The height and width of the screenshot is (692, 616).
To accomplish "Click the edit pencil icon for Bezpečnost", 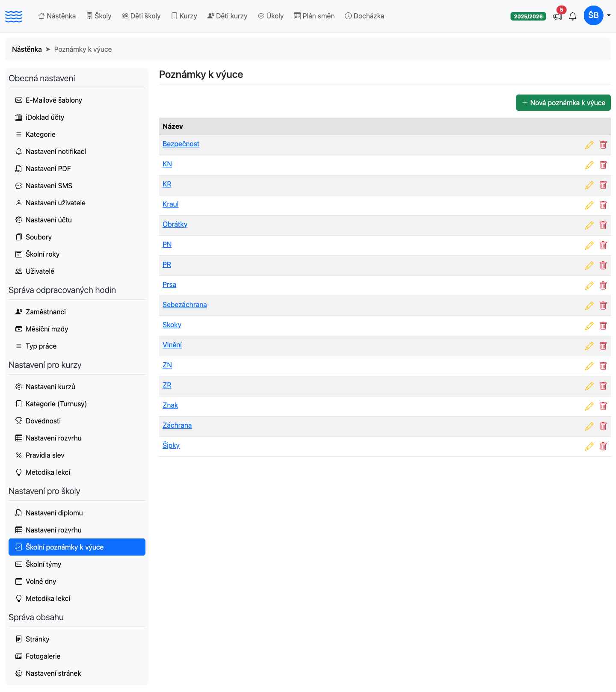I will coord(589,145).
